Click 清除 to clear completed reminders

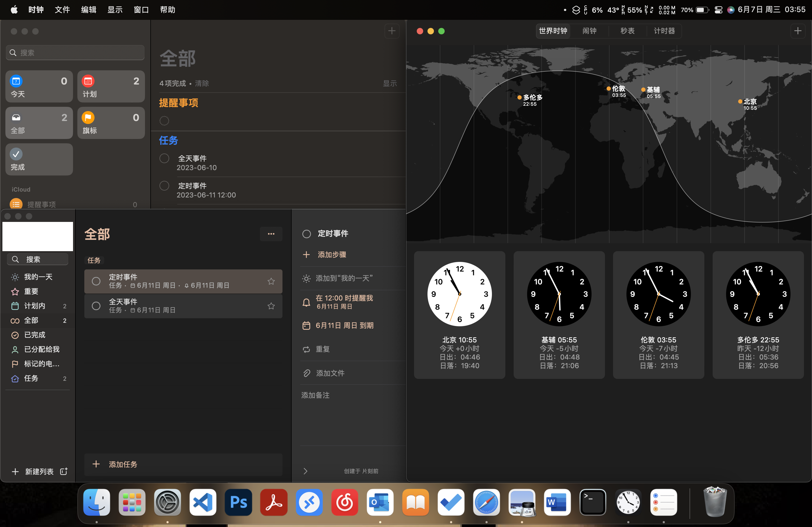click(202, 83)
